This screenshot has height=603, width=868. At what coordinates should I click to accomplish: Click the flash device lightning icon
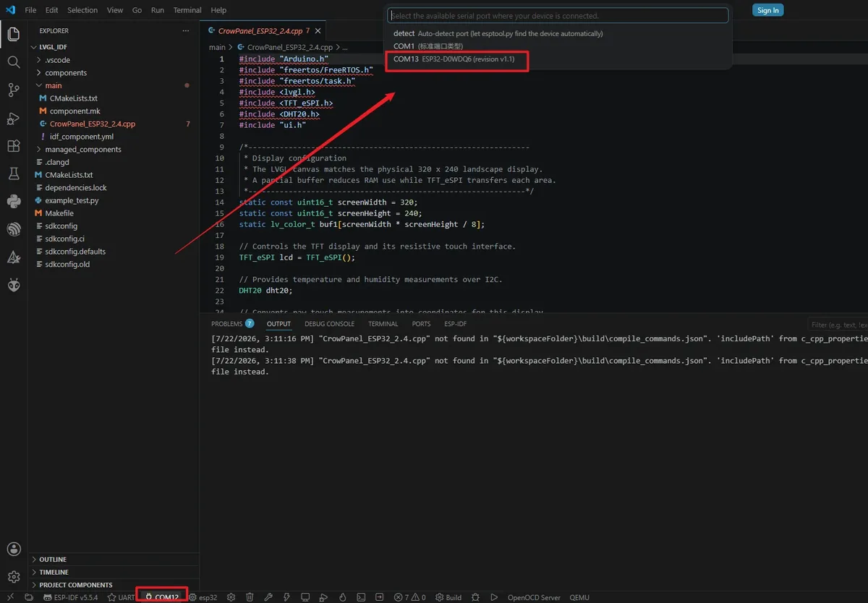pos(286,597)
